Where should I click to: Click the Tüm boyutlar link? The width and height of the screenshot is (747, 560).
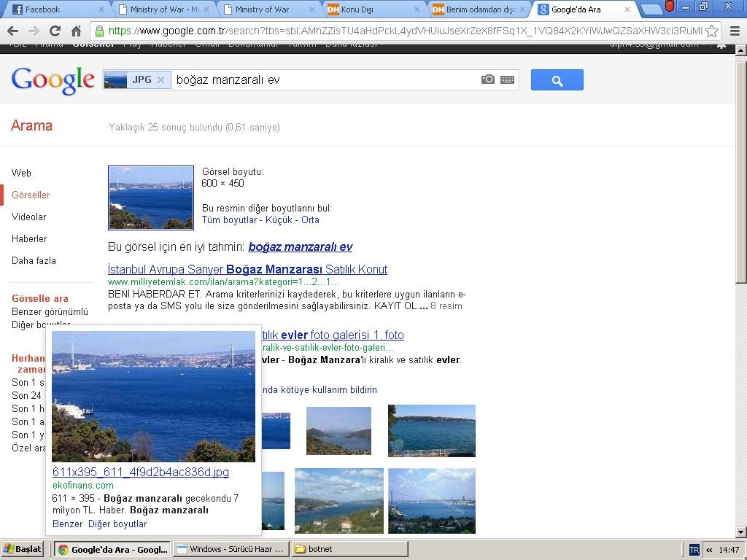click(x=229, y=219)
